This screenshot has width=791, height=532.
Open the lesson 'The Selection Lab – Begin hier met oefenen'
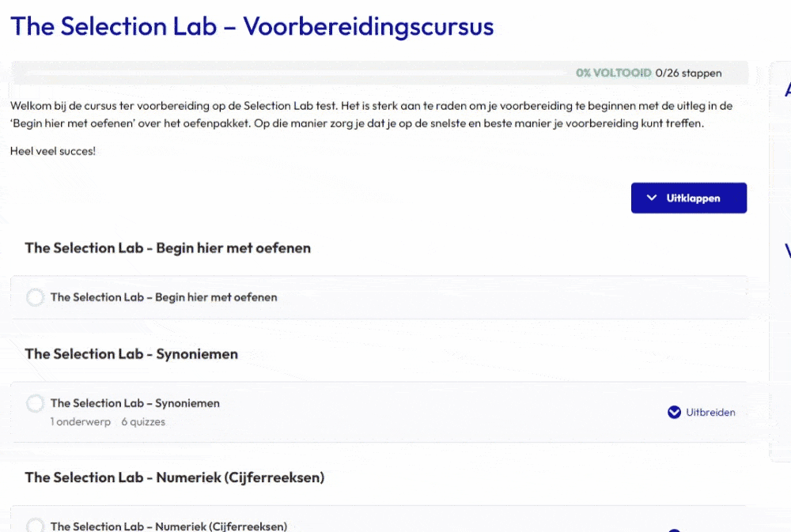coord(163,297)
